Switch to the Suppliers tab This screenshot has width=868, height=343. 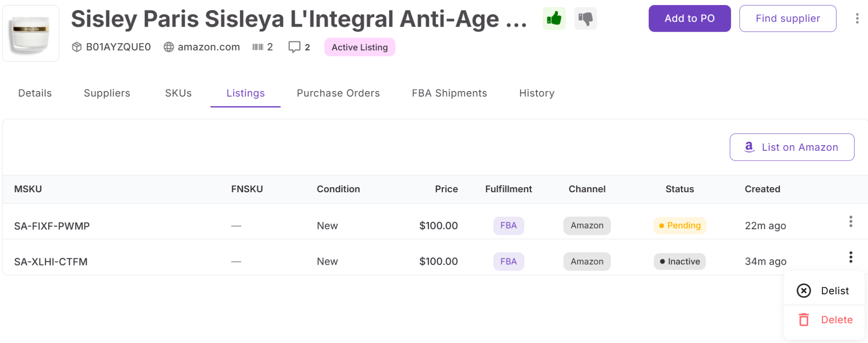tap(107, 93)
